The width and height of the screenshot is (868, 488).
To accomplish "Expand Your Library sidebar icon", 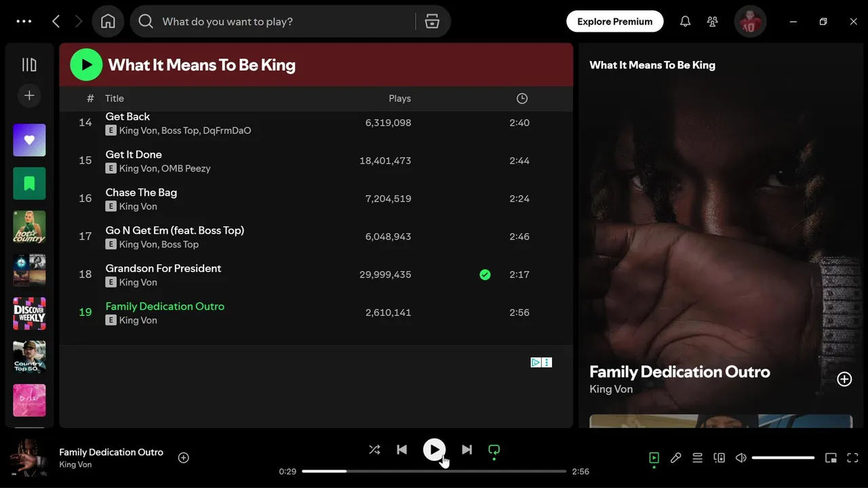I will pos(29,64).
